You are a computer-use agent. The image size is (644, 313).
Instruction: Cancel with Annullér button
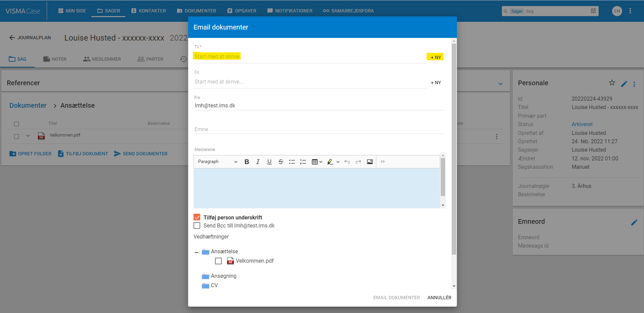pos(439,298)
